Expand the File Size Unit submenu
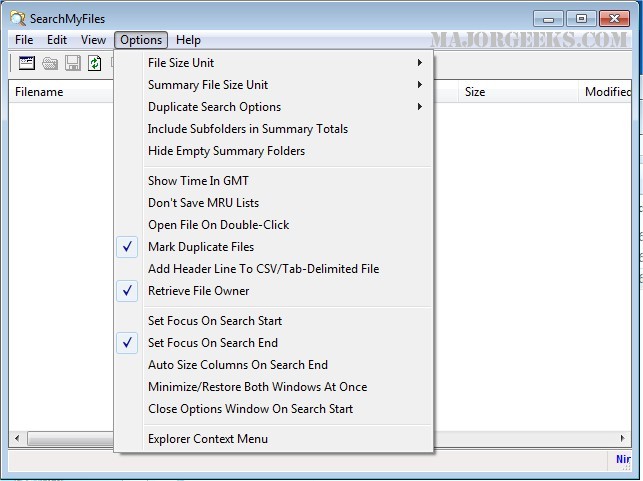 pyautogui.click(x=274, y=63)
